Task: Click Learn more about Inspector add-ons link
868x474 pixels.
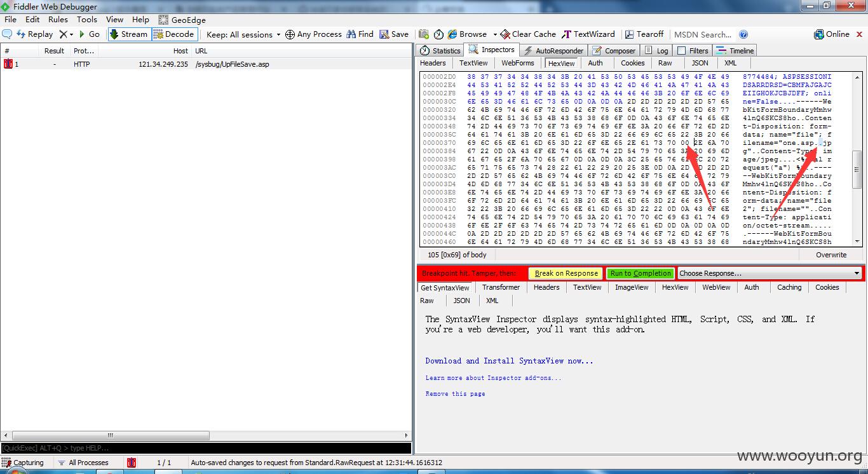Action: (493, 378)
